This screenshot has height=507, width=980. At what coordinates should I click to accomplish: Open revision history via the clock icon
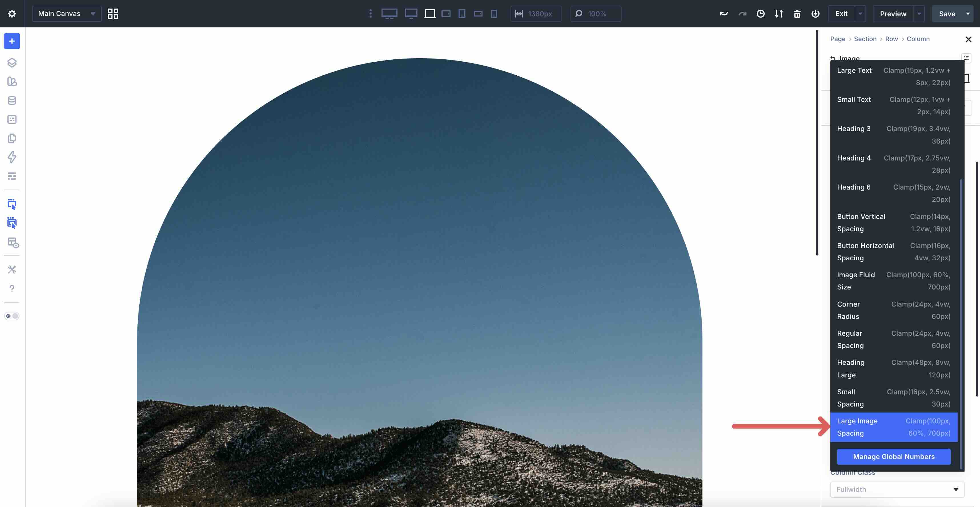coord(760,14)
